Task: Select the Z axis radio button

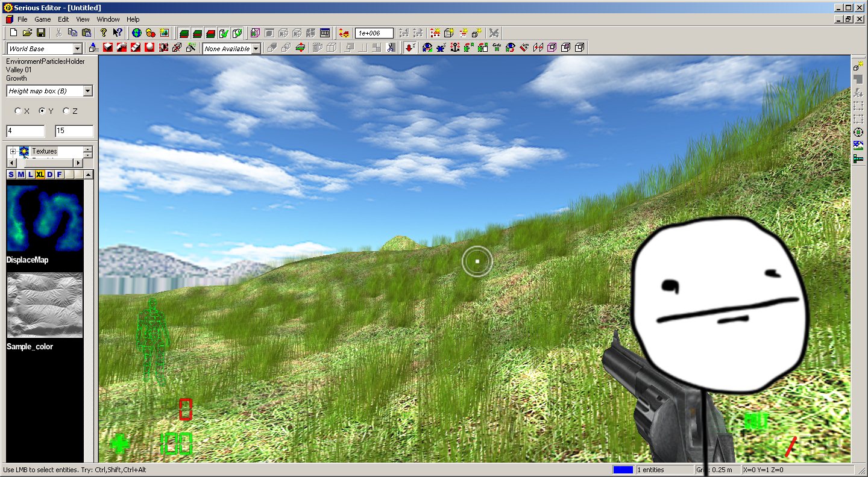Action: [x=66, y=111]
